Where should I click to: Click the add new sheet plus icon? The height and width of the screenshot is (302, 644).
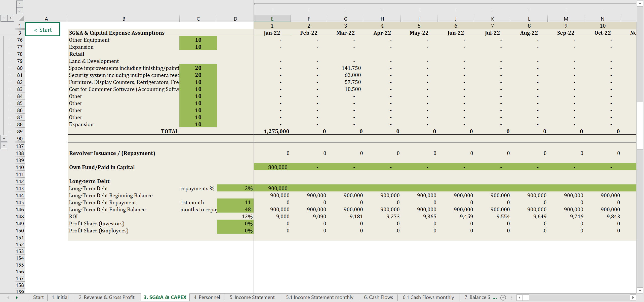[x=503, y=297]
